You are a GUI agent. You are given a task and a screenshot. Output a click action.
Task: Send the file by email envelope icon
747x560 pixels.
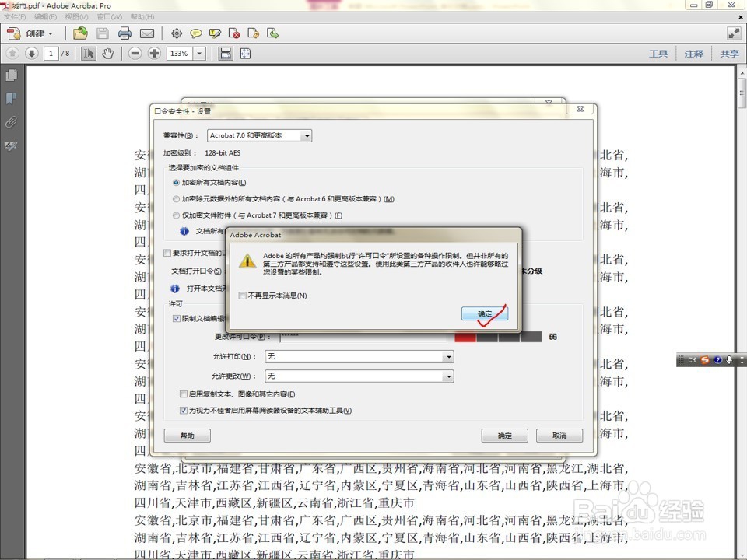(x=147, y=33)
